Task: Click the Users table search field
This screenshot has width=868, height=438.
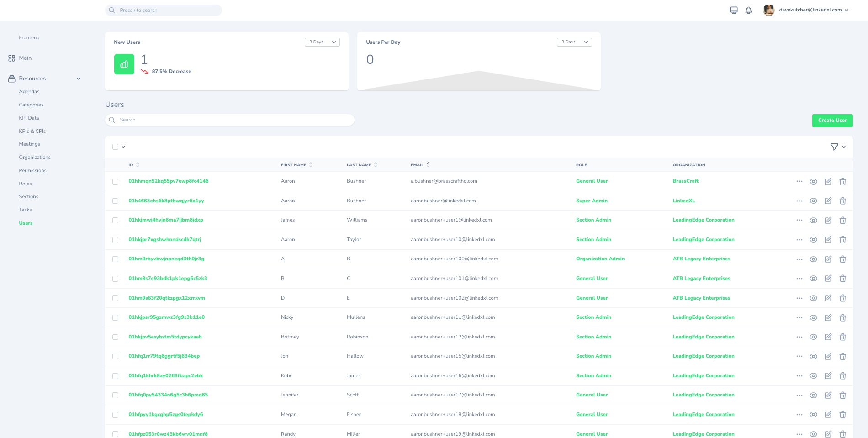Action: 230,120
